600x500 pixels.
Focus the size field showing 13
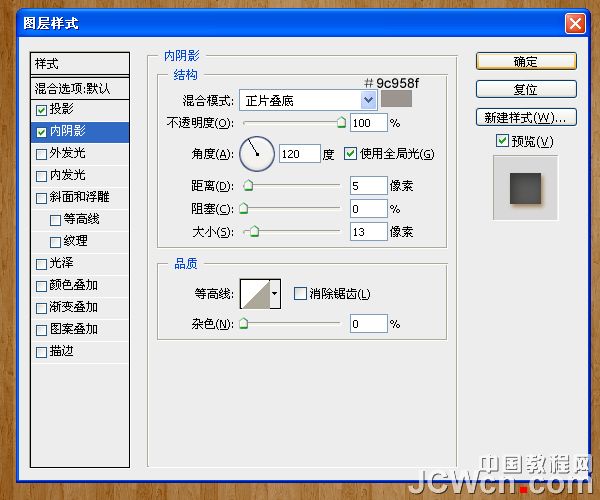(369, 231)
